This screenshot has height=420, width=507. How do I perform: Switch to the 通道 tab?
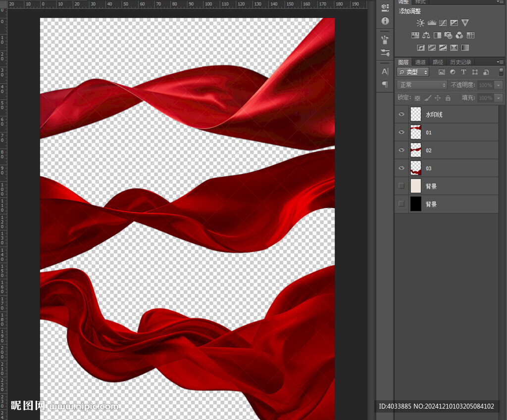[420, 62]
